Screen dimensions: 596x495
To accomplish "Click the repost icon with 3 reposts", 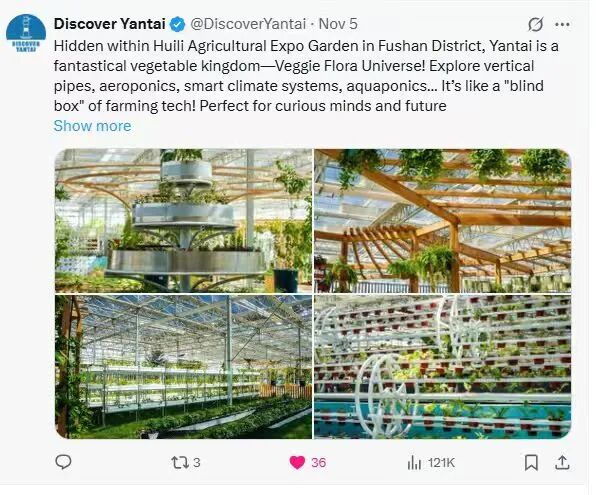I will click(x=179, y=462).
